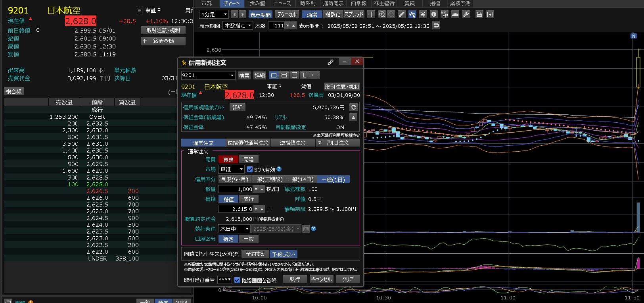The width and height of the screenshot is (644, 303).
Task: Select 買建 buy-side option
Action: 228,159
